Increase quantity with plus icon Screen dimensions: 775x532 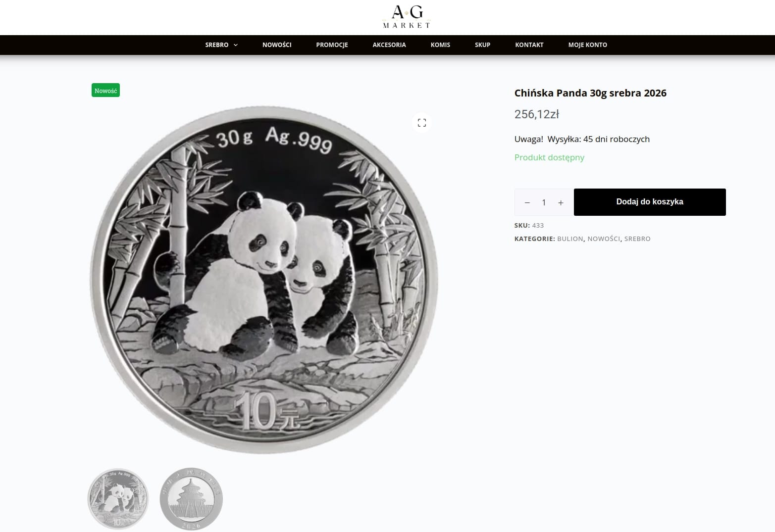[x=561, y=202]
